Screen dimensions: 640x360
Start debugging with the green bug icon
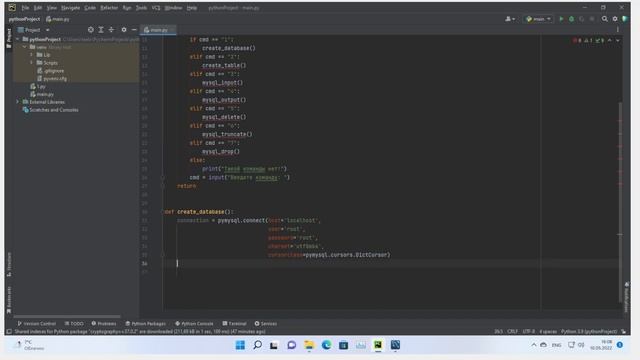571,19
